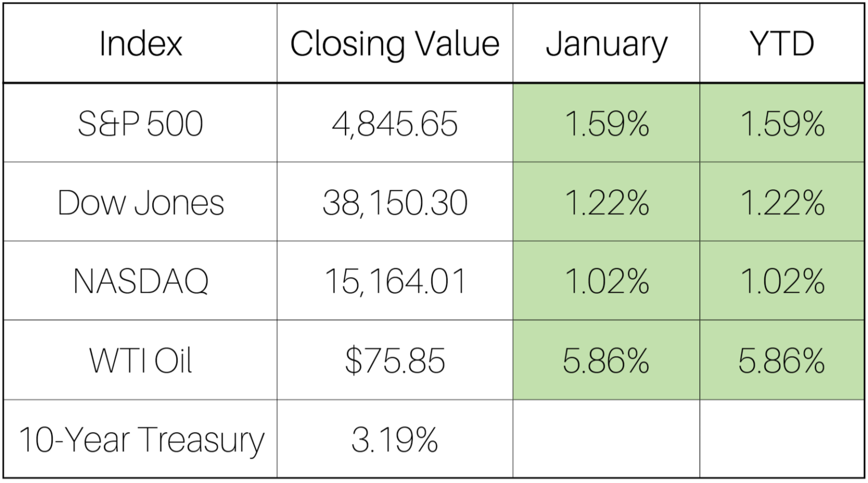Select the 15,164.01 closing value cell
Image resolution: width=868 pixels, height=483 pixels.
394,281
